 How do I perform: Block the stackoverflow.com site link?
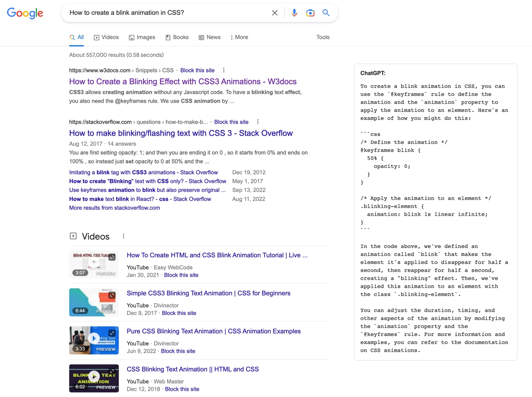click(x=231, y=122)
